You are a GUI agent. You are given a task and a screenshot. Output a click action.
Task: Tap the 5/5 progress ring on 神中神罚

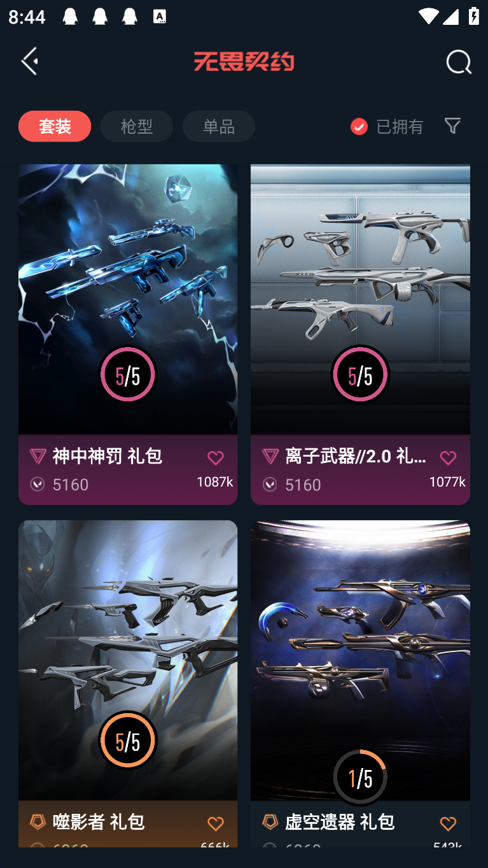pos(128,374)
